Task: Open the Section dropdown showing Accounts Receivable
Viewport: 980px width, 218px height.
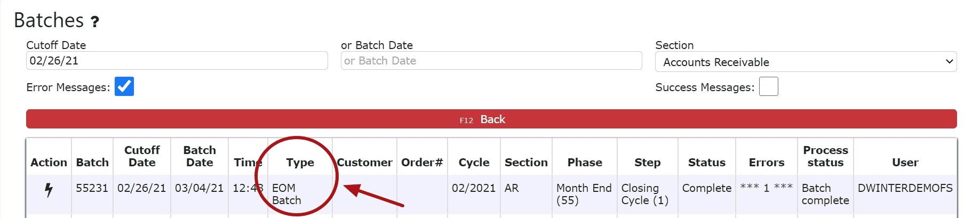Action: coord(806,62)
